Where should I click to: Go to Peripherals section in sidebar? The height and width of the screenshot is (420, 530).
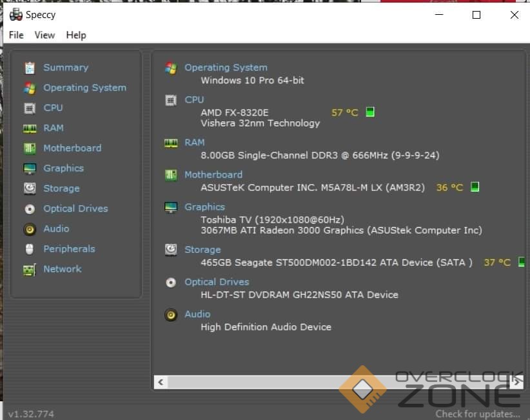(69, 249)
